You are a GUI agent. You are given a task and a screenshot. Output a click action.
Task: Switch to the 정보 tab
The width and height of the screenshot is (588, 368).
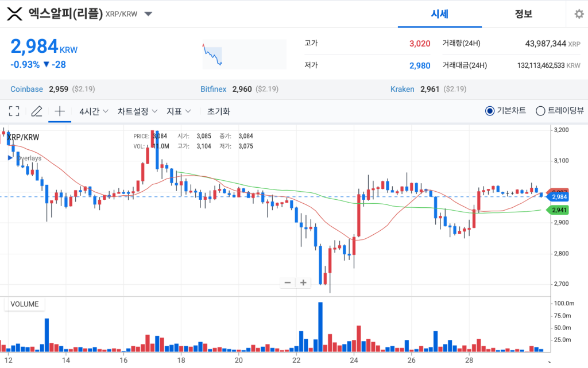pos(523,14)
